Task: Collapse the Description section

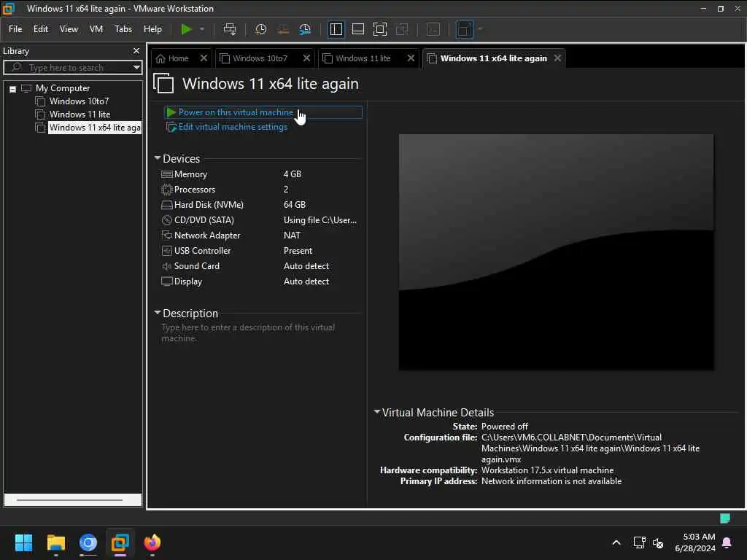Action: pyautogui.click(x=158, y=313)
